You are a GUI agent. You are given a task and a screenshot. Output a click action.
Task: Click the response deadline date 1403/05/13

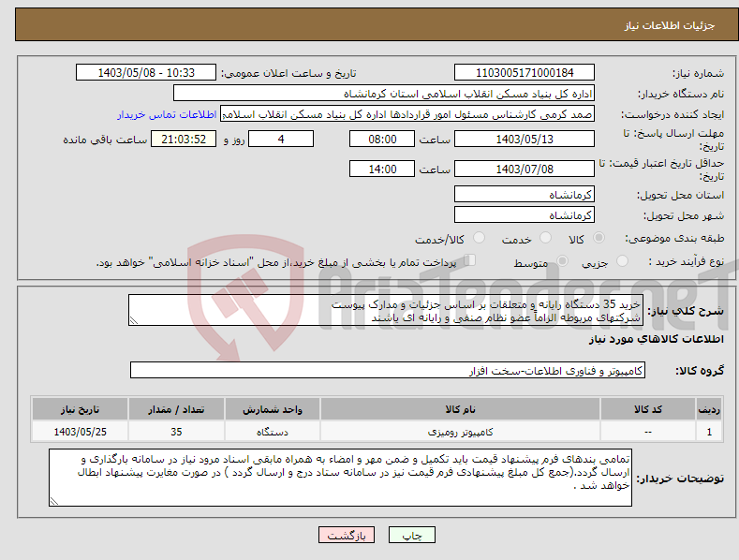[525, 139]
